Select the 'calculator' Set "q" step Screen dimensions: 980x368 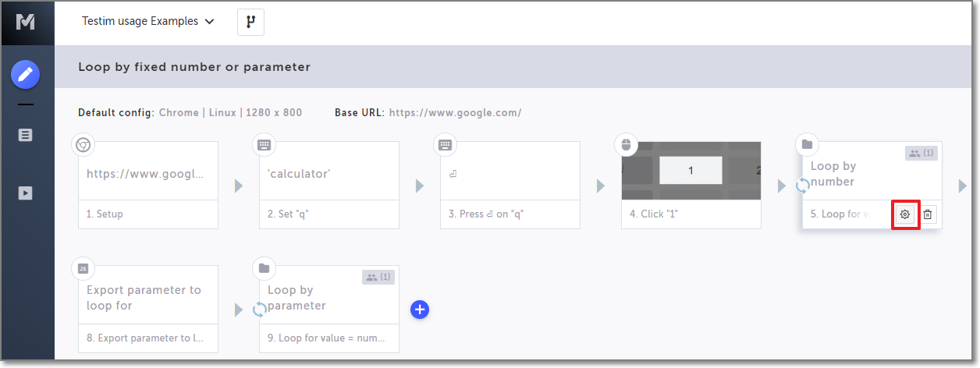pos(328,185)
